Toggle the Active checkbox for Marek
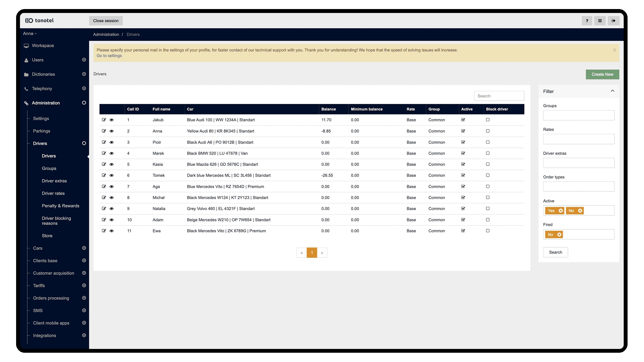 [x=463, y=153]
